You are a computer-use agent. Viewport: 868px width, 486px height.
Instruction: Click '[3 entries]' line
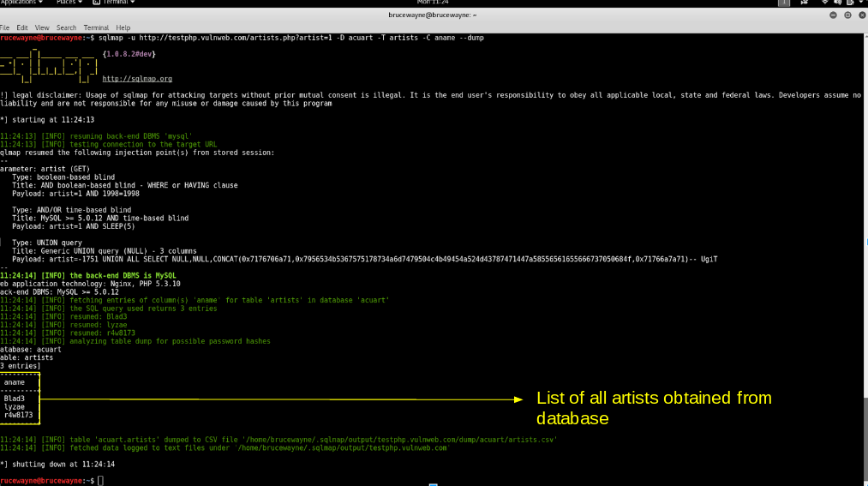tap(21, 366)
